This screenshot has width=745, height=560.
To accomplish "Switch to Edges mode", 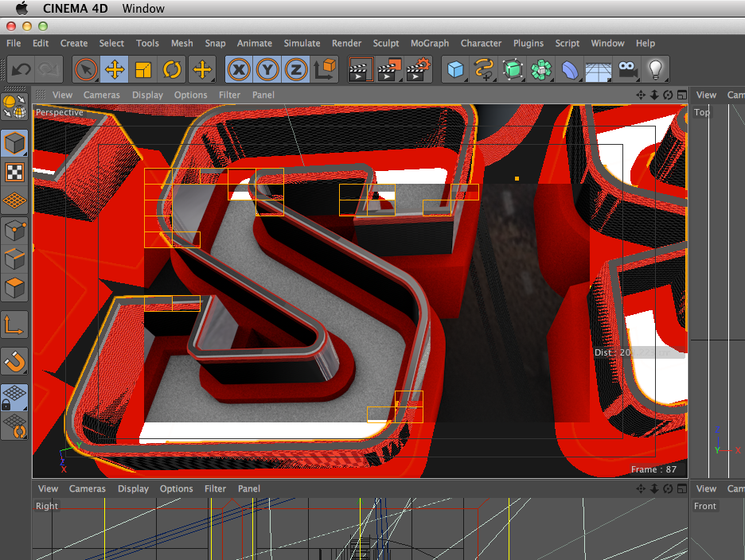I will (14, 259).
